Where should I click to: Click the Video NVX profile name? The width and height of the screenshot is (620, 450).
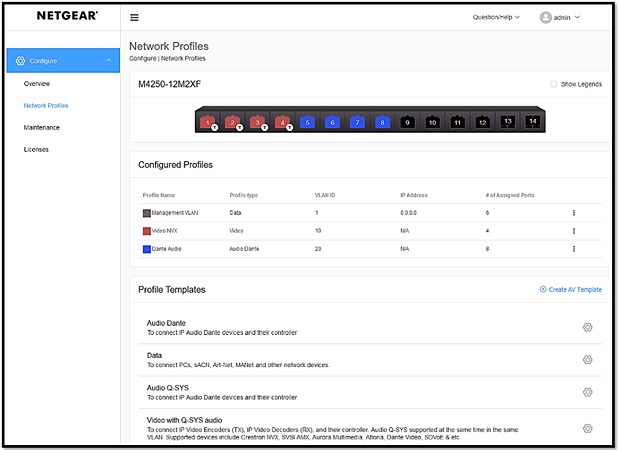164,231
